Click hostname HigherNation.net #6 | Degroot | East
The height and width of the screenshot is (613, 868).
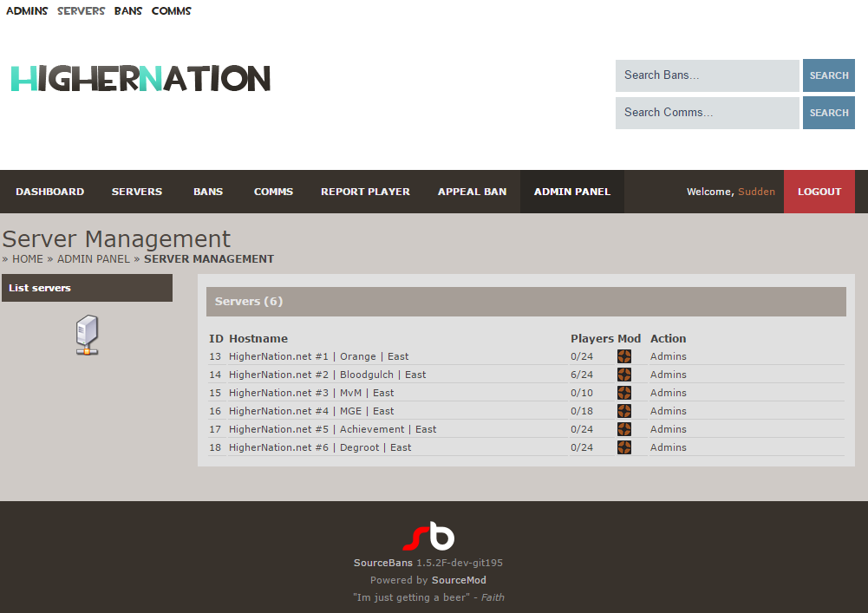coord(320,447)
